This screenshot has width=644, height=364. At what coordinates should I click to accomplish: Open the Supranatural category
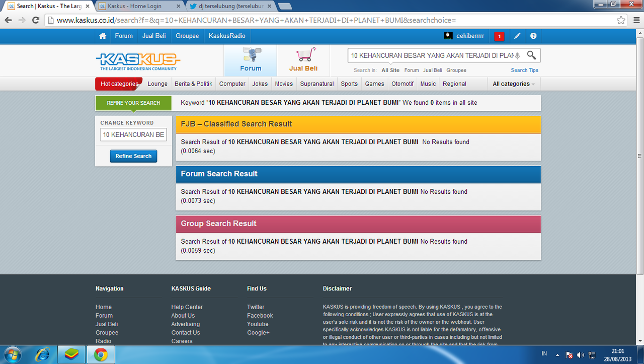click(317, 84)
